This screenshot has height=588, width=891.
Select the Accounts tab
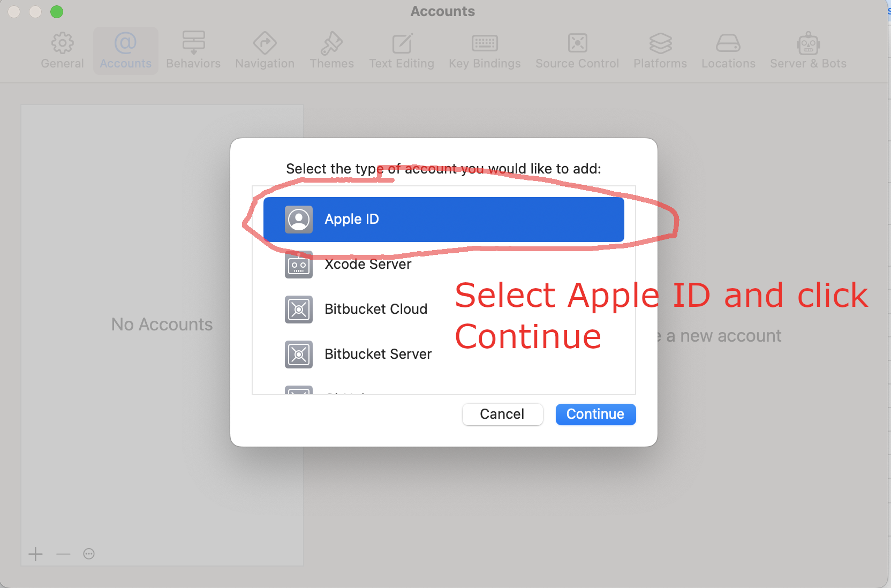click(x=126, y=51)
